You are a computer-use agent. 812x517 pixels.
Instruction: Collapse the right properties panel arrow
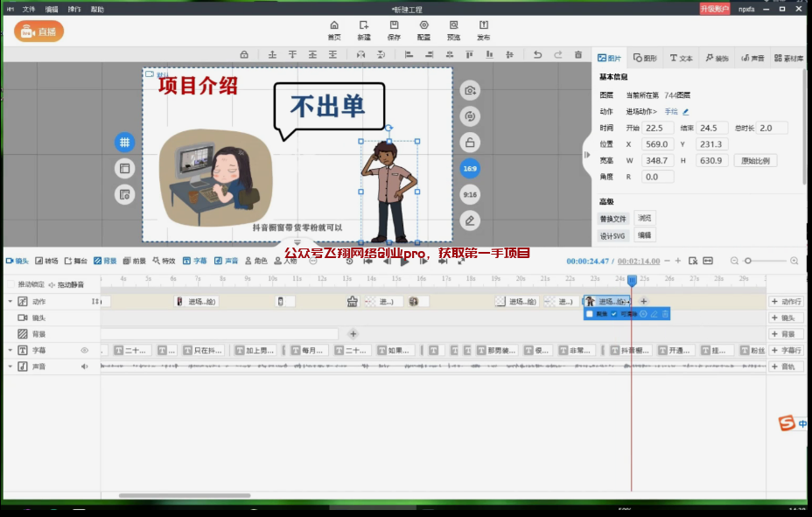click(586, 155)
